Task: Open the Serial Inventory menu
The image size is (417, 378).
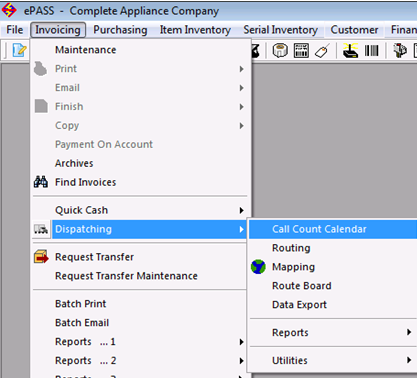Action: point(280,30)
